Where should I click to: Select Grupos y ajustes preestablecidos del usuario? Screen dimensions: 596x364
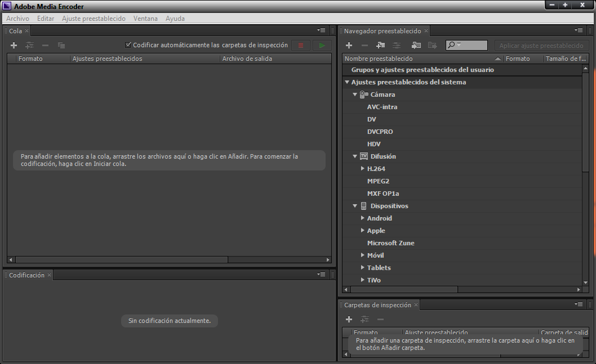point(462,70)
